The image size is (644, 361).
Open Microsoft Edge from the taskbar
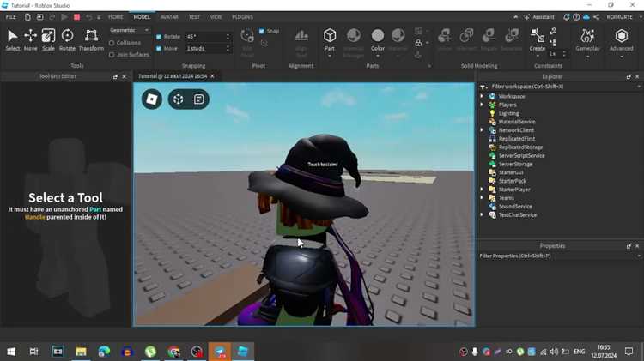[104, 352]
